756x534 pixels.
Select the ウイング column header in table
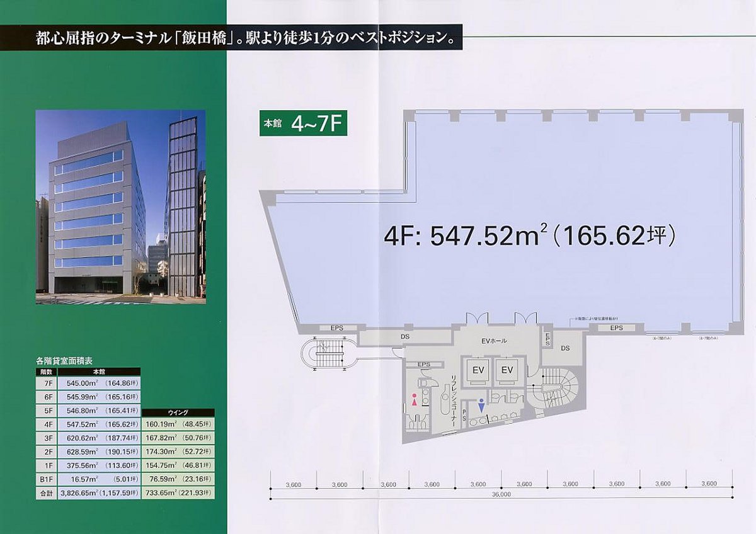pyautogui.click(x=179, y=413)
